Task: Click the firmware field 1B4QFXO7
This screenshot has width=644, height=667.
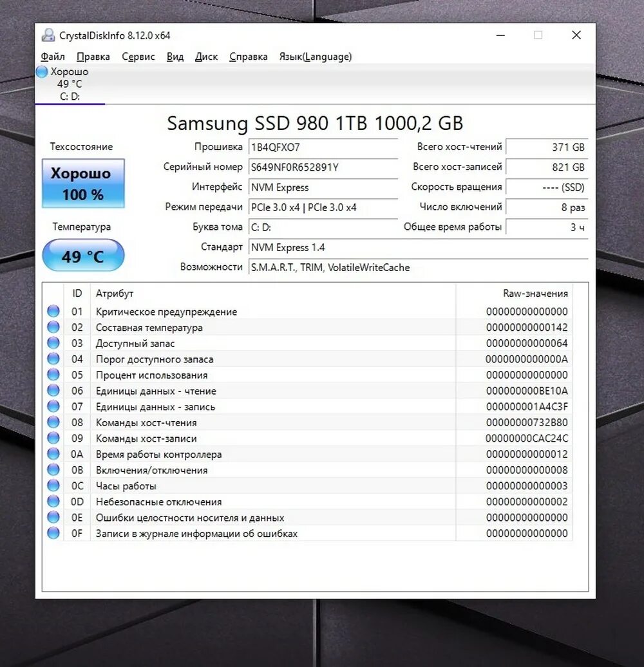Action: tap(323, 147)
